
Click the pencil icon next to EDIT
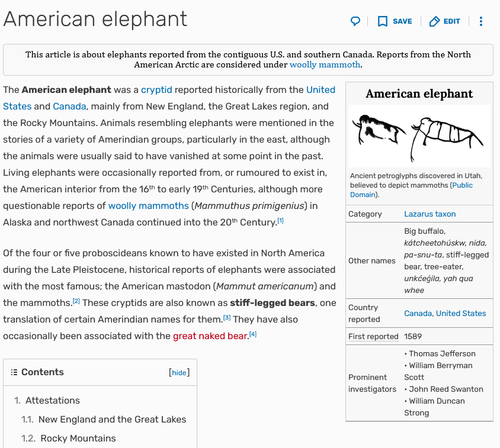(434, 21)
